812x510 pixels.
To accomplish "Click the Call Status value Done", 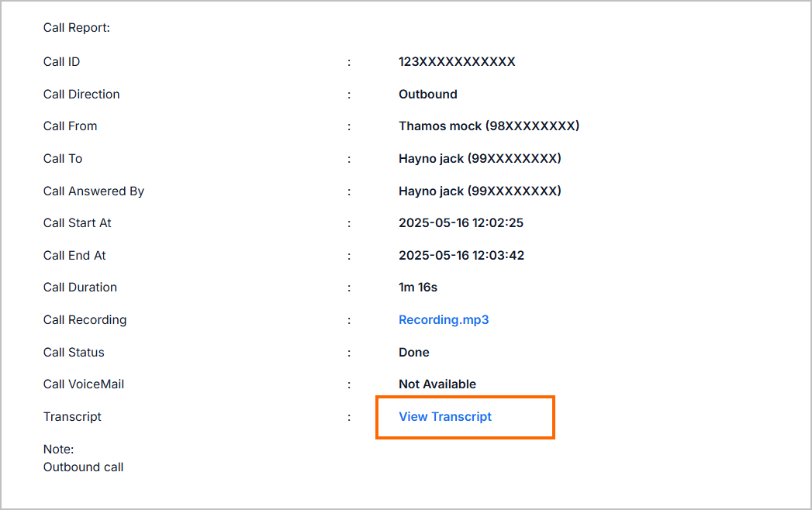I will click(x=414, y=353).
